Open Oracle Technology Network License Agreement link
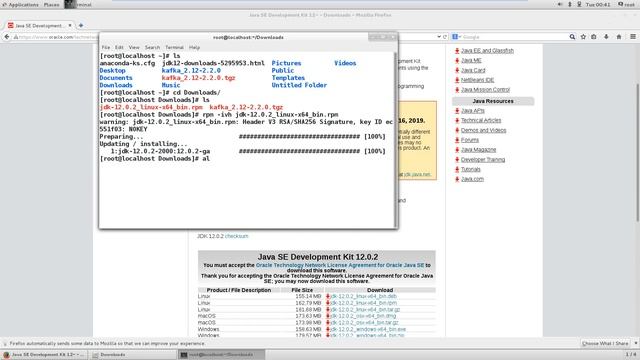The width and height of the screenshot is (640, 360). (340, 265)
